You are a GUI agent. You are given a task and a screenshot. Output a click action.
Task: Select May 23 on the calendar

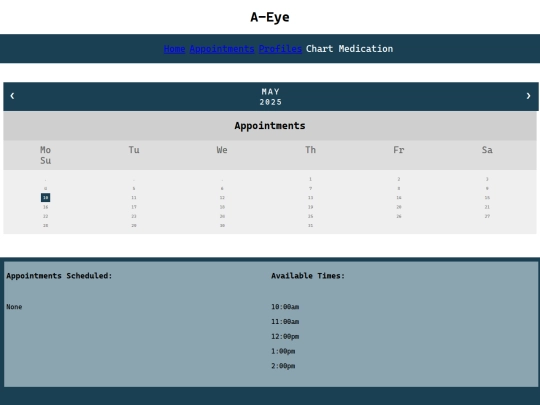pyautogui.click(x=134, y=216)
